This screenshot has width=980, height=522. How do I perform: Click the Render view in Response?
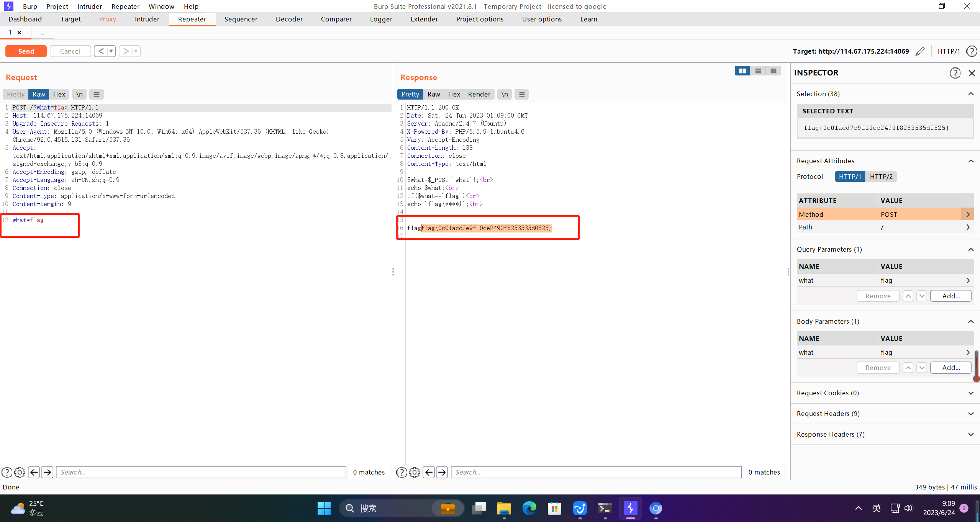pos(479,94)
